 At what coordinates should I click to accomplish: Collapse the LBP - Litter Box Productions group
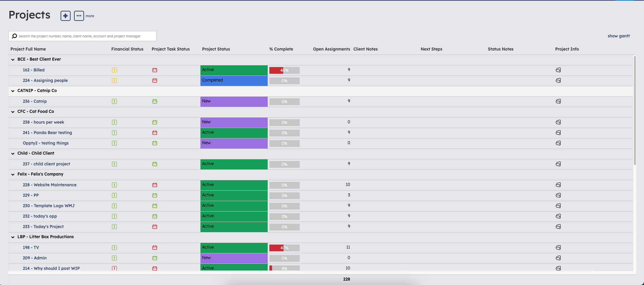click(x=13, y=237)
